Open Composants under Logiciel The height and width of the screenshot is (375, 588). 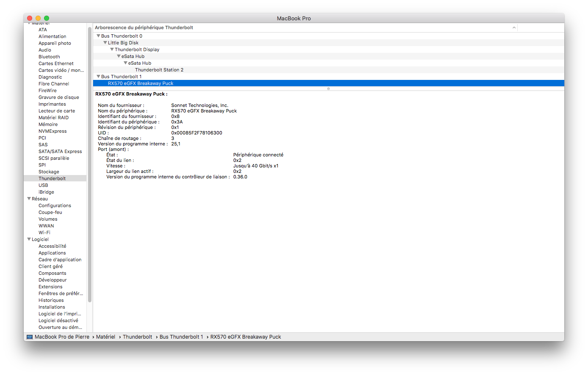pos(52,273)
